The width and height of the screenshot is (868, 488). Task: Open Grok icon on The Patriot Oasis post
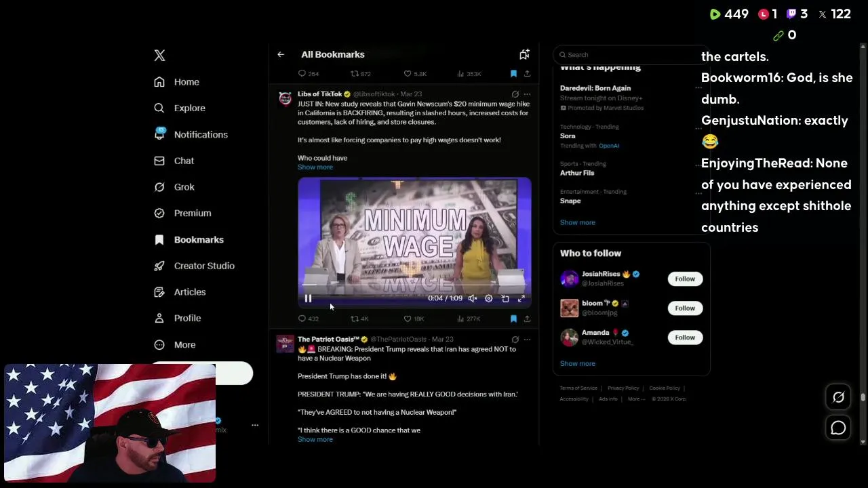click(515, 340)
